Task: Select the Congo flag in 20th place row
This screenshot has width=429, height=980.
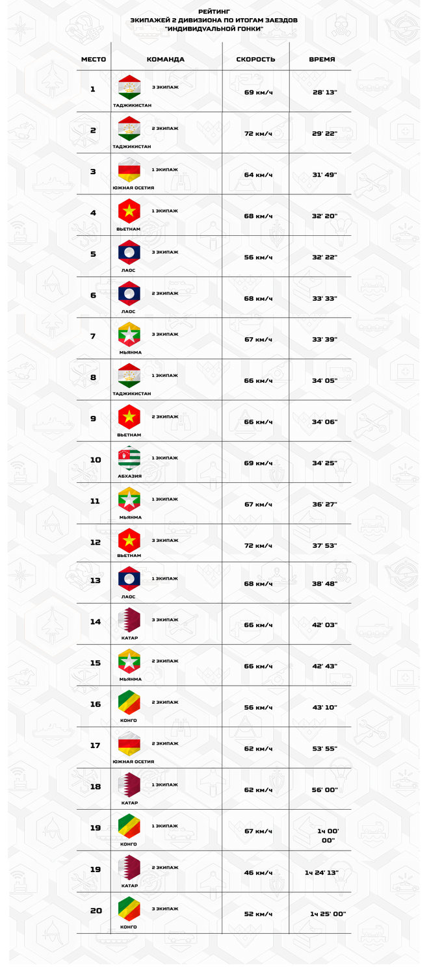Action: [x=129, y=910]
